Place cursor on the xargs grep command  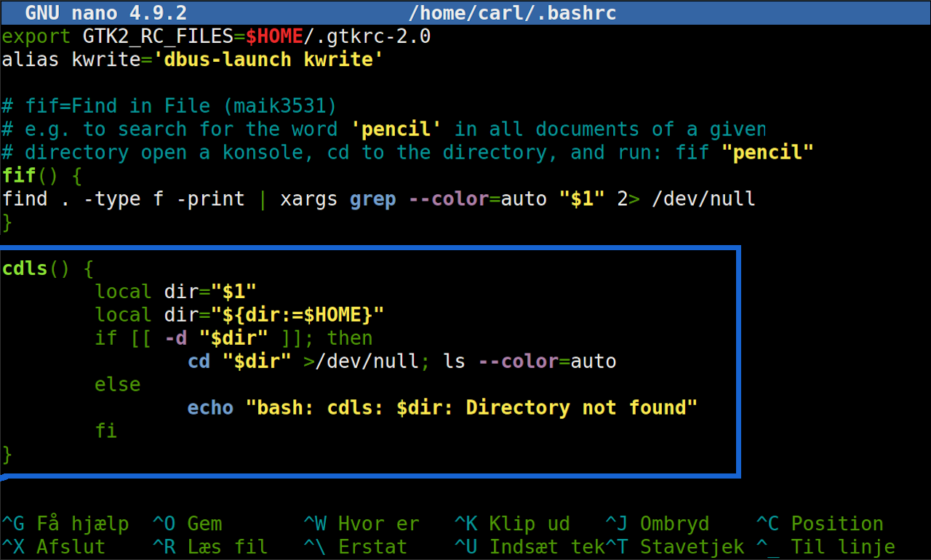coord(338,199)
